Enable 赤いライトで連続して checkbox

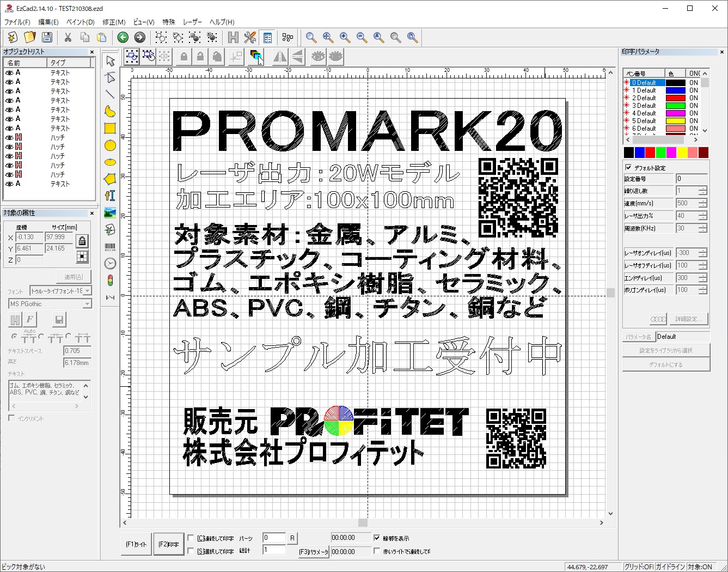coord(377,551)
